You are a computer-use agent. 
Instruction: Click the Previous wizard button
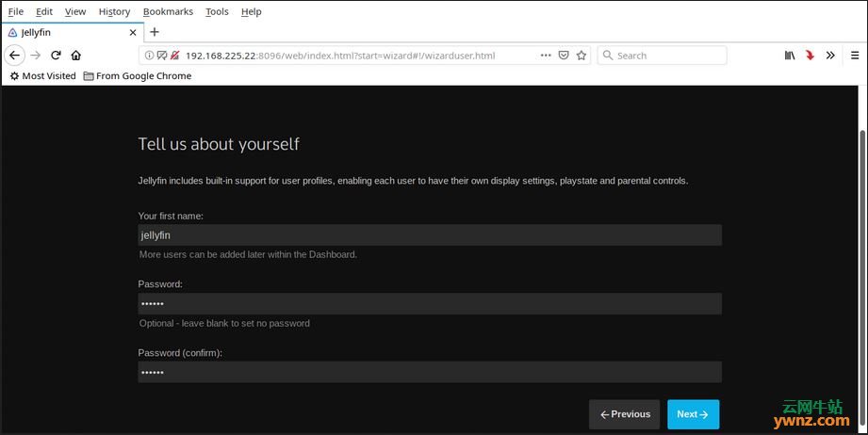tap(625, 414)
